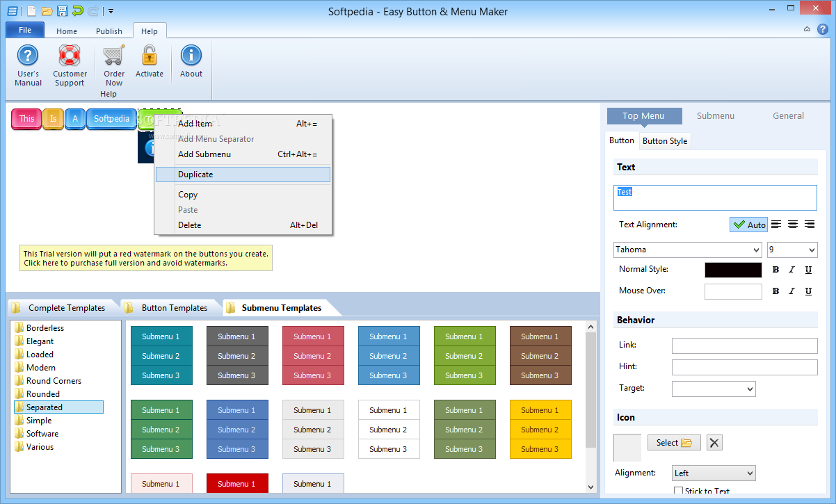836x504 pixels.
Task: Click the button Text input box
Action: pos(715,197)
